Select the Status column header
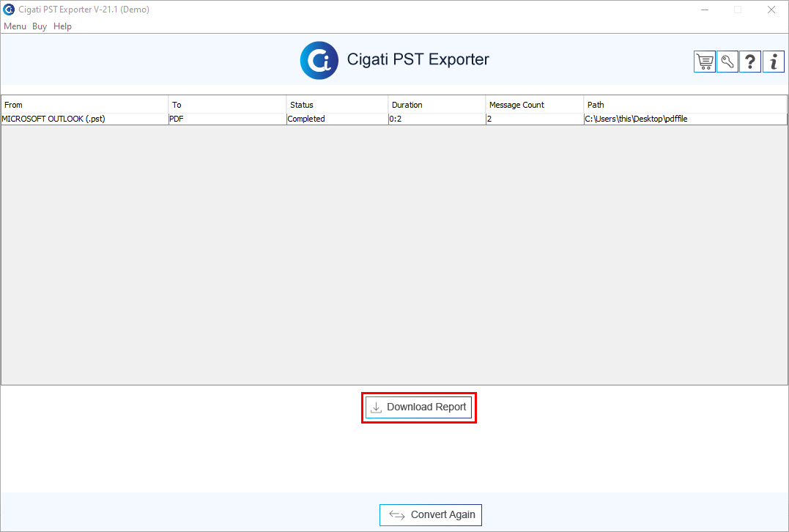The image size is (789, 532). [x=337, y=105]
